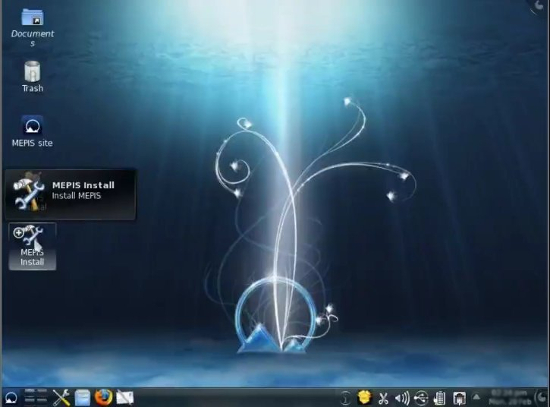Open the volume speaker tray icon
The image size is (550, 407).
coord(402,399)
